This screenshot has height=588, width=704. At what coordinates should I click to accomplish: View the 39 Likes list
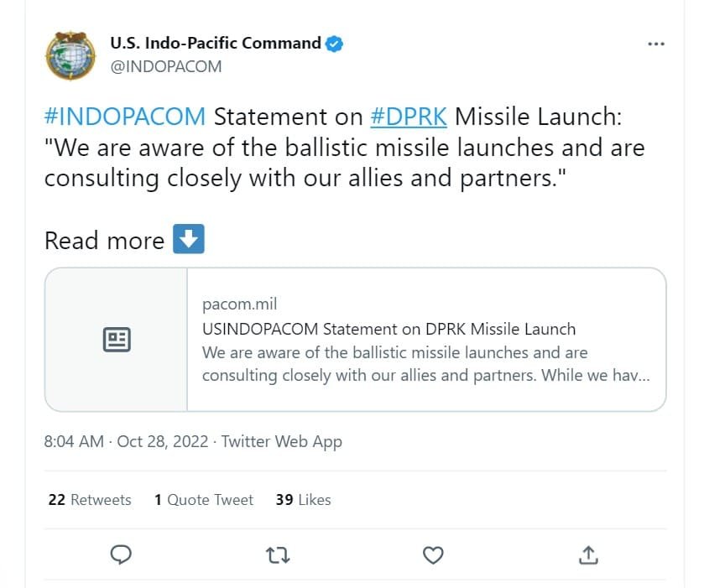pyautogui.click(x=302, y=499)
